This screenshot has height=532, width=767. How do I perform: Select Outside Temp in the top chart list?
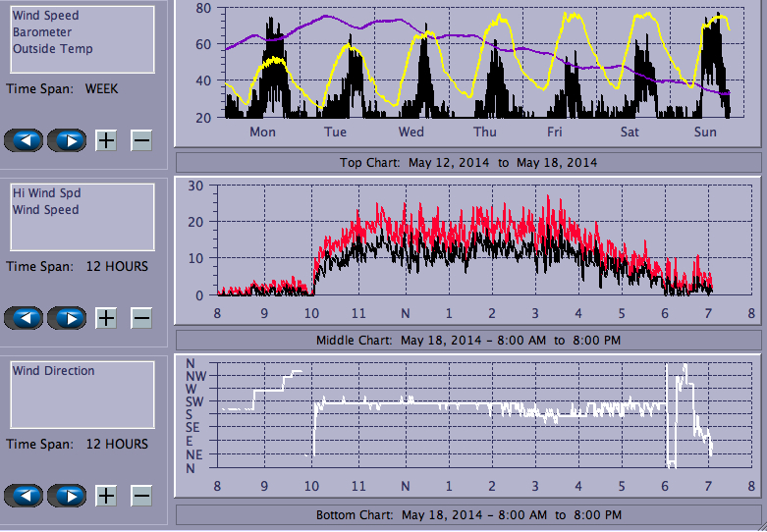53,49
